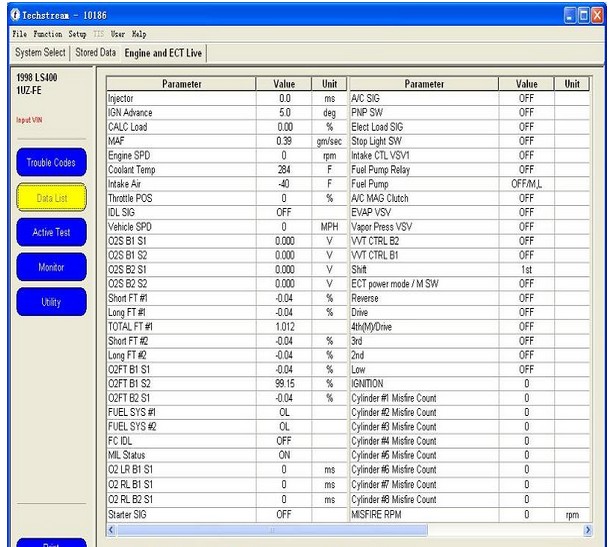Click the Vehicle SPD parameter

tap(129, 227)
